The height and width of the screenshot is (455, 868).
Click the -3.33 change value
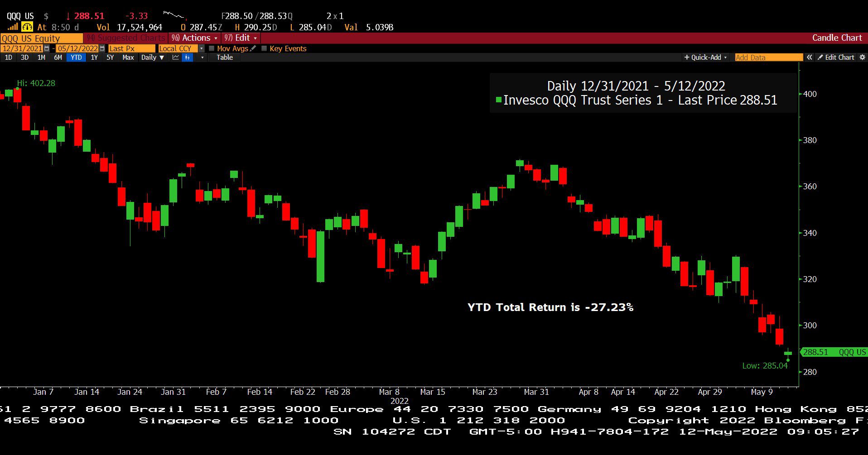[x=137, y=16]
